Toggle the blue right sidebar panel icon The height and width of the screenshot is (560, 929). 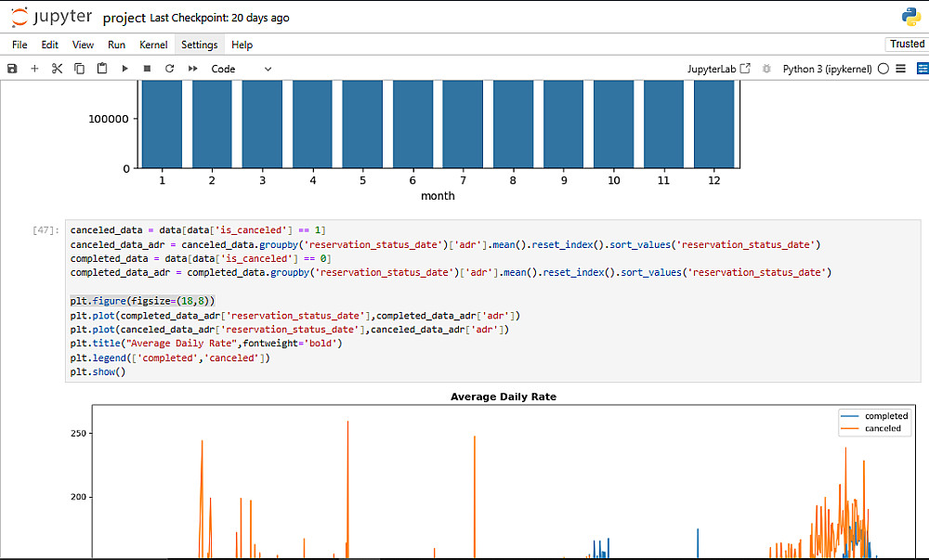tap(922, 69)
